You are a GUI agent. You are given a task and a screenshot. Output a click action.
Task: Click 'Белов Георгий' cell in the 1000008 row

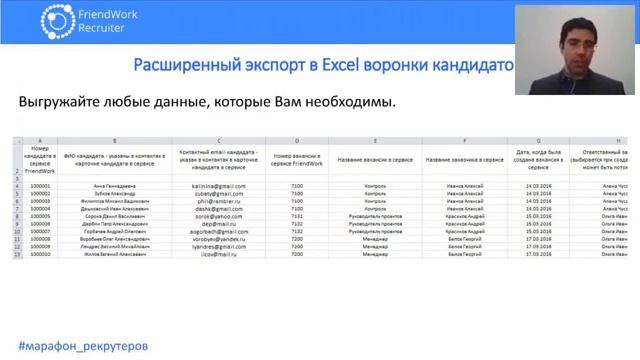click(x=464, y=239)
